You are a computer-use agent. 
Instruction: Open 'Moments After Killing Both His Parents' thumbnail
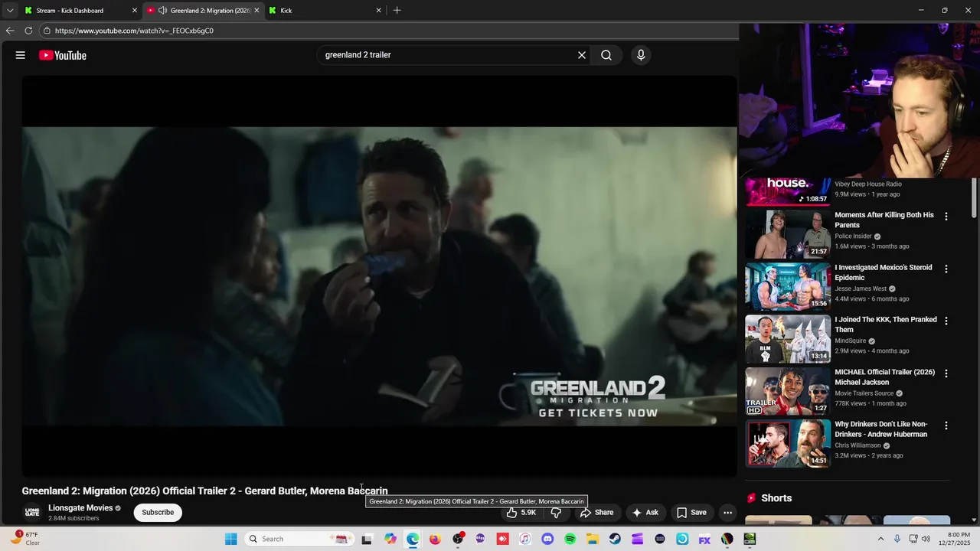coord(788,234)
